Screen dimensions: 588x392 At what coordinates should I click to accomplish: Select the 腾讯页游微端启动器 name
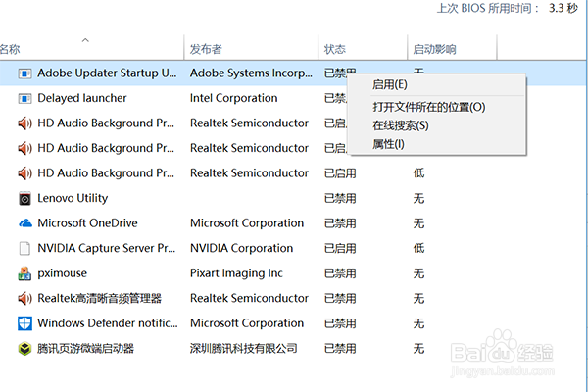pos(85,349)
